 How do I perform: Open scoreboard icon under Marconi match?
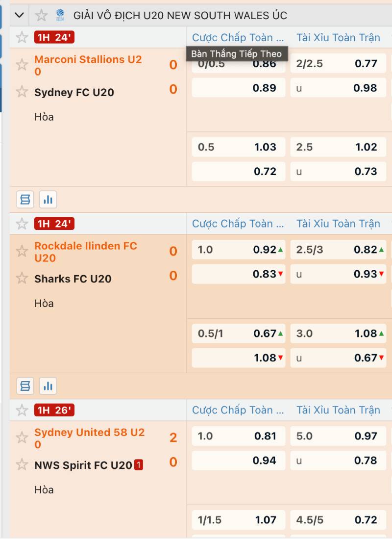pos(25,200)
